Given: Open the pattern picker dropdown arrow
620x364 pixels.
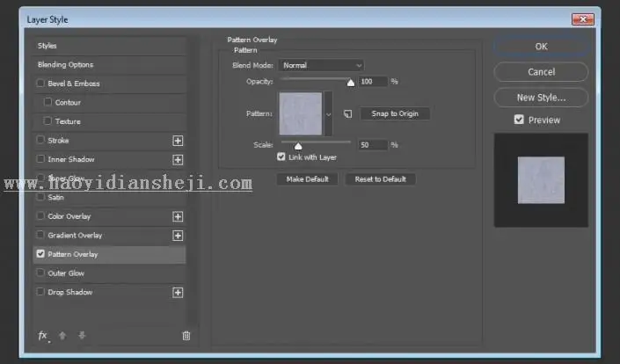Looking at the screenshot, I should click(x=329, y=113).
